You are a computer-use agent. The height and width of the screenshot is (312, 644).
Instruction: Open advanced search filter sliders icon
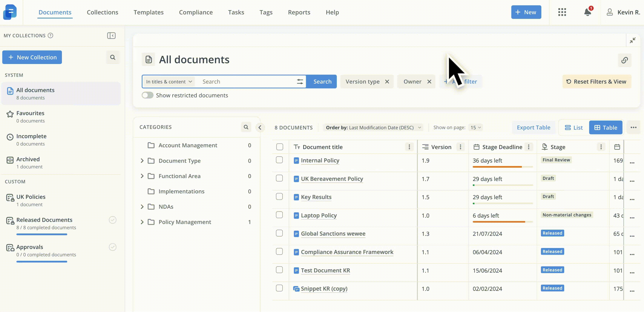[x=300, y=81]
